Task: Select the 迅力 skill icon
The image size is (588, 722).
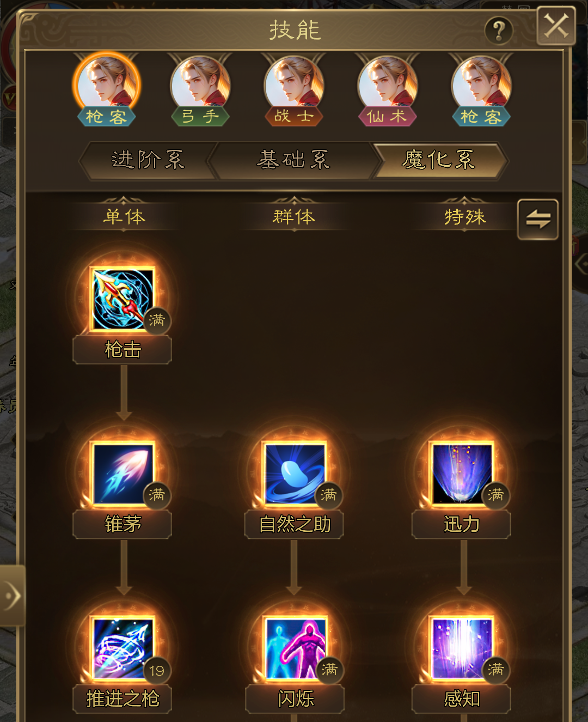Action: (x=462, y=473)
